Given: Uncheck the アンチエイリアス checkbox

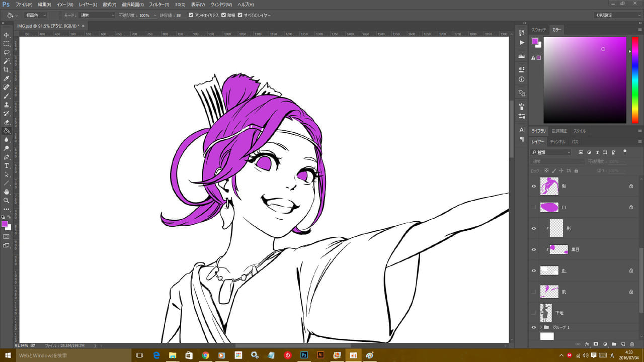Looking at the screenshot, I should (x=191, y=15).
